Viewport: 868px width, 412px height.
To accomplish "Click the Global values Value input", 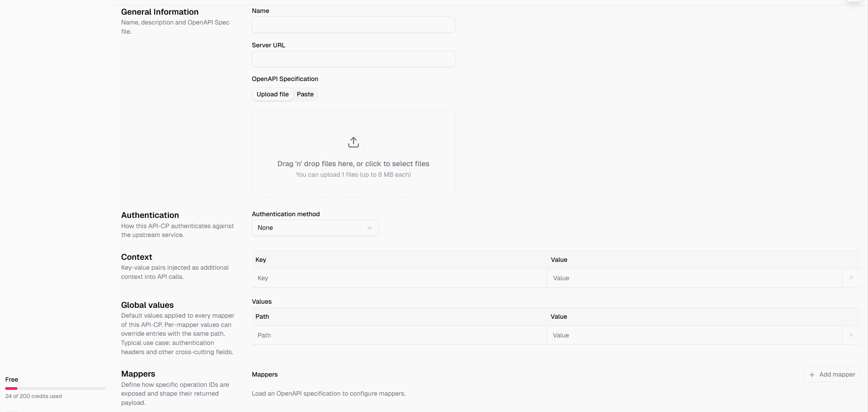I will (695, 335).
